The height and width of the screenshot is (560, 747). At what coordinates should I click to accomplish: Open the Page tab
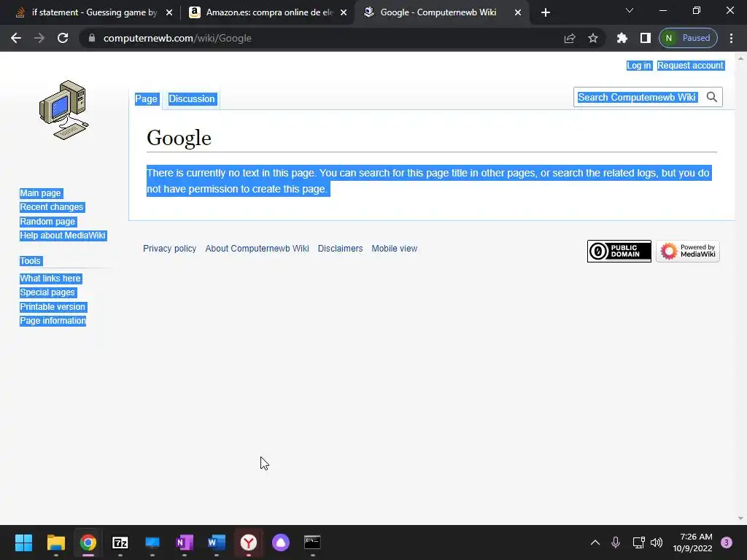point(146,99)
